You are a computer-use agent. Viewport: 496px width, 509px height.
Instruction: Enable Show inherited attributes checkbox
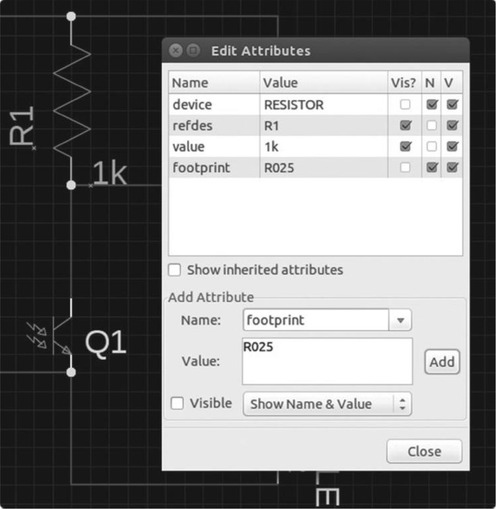tap(175, 270)
